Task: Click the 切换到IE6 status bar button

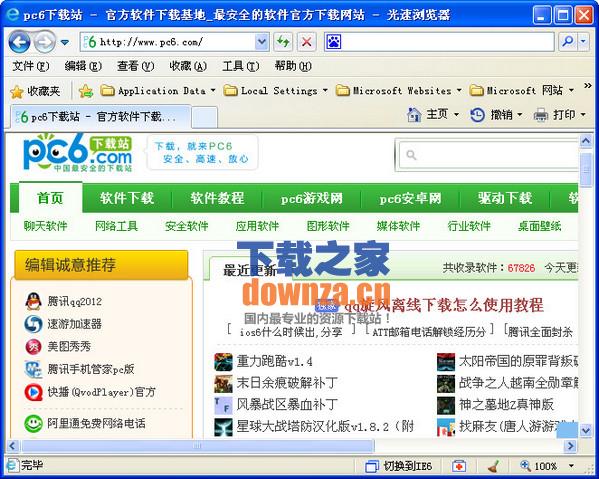Action: pyautogui.click(x=399, y=466)
